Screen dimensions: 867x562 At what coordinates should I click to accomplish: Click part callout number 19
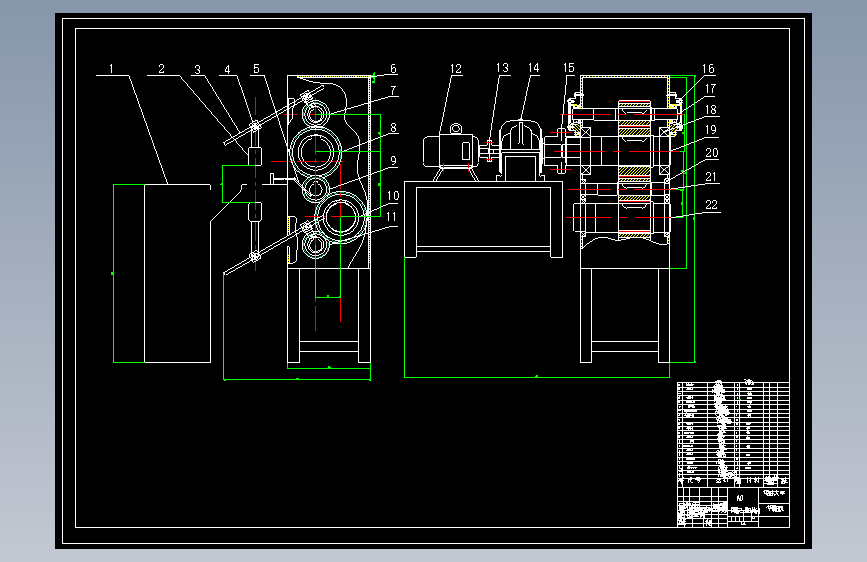pyautogui.click(x=711, y=129)
